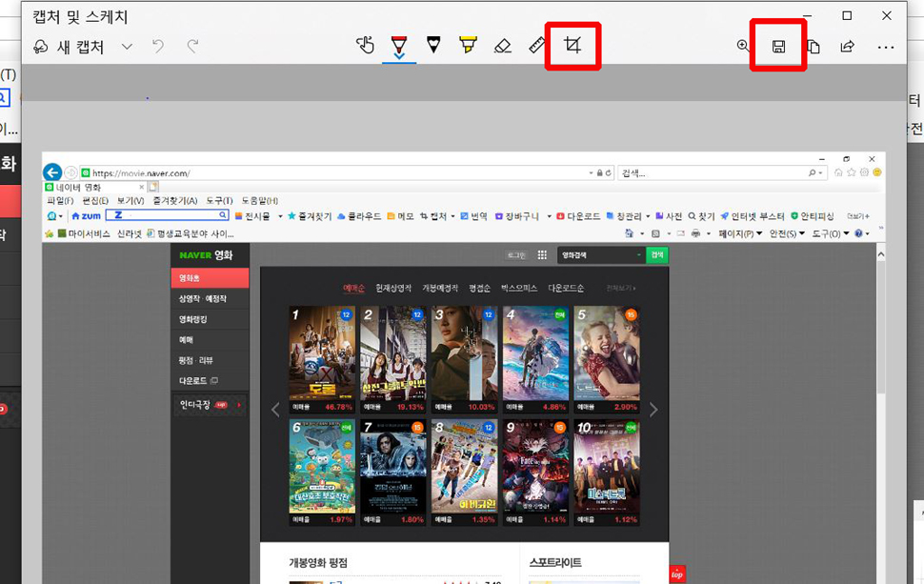Screen dimensions: 924x584
Task: Click the browser Home icon
Action: pos(838,172)
